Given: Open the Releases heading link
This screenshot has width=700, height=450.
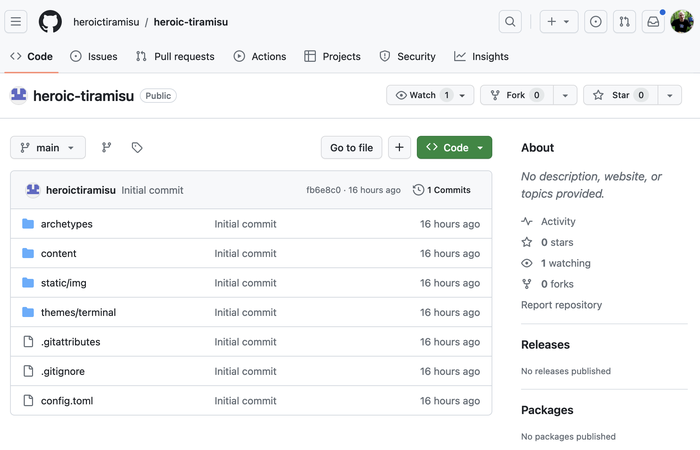Looking at the screenshot, I should [x=546, y=345].
